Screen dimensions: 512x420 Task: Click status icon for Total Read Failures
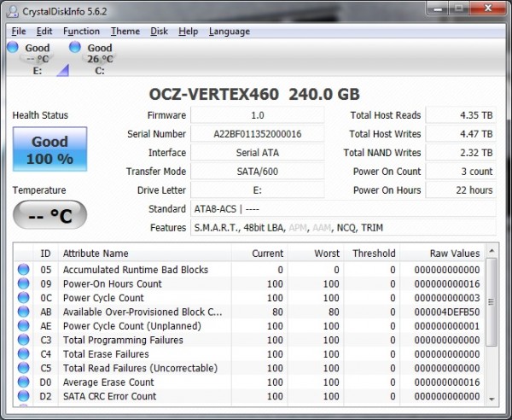pos(23,368)
